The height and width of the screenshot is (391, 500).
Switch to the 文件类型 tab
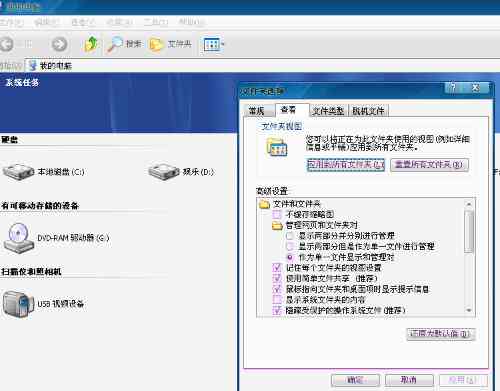tap(328, 111)
